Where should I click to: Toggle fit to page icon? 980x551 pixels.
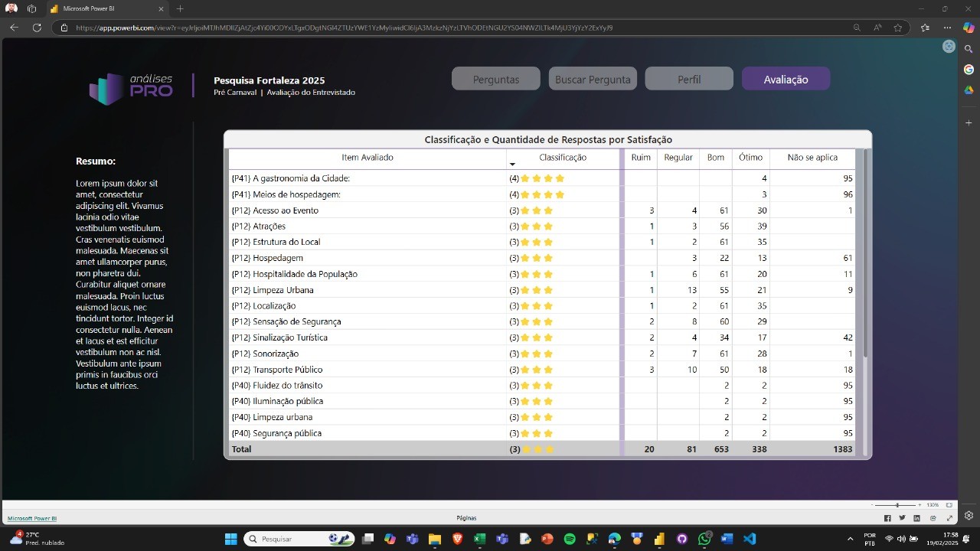click(949, 505)
